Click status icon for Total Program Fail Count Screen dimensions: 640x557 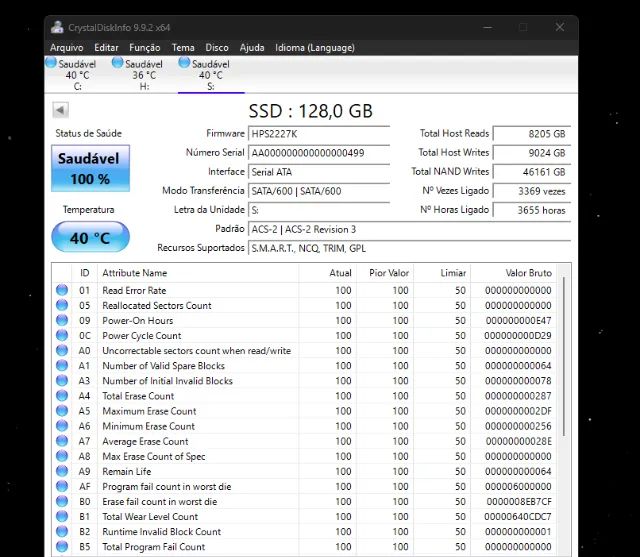pos(62,546)
